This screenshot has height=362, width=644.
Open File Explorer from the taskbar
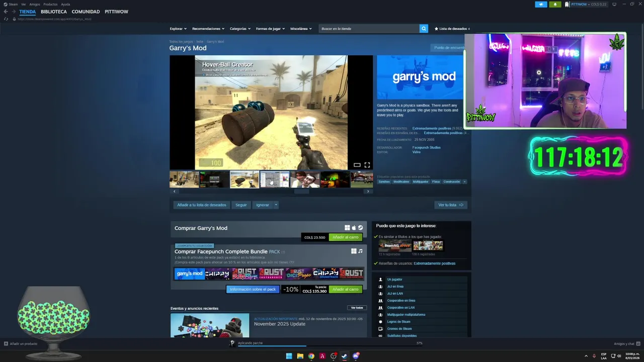tap(300, 356)
